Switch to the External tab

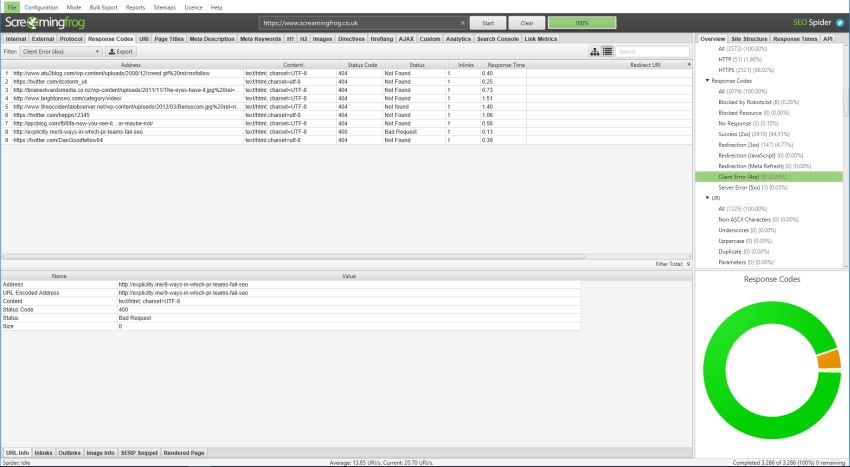[43, 39]
